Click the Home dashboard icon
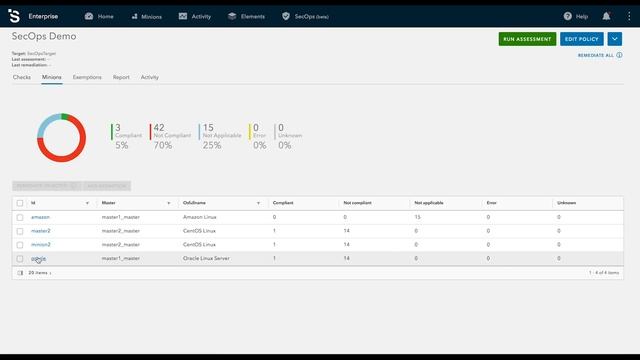This screenshot has width=640, height=360. pos(89,16)
